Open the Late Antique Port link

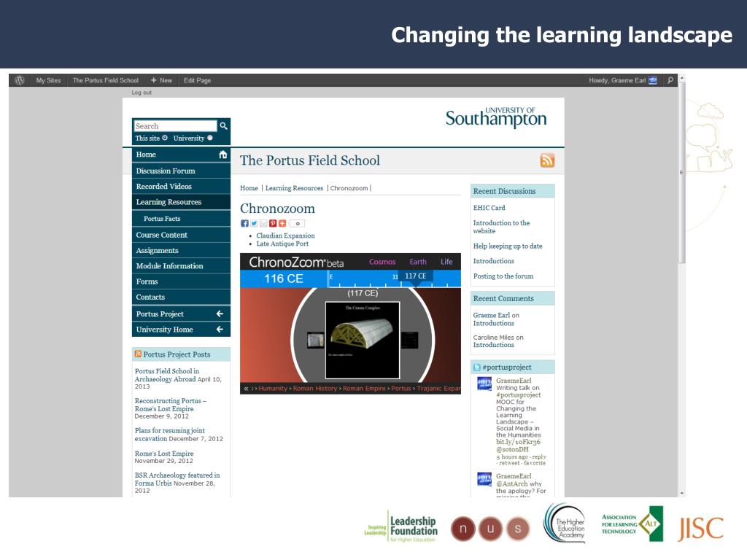(282, 244)
